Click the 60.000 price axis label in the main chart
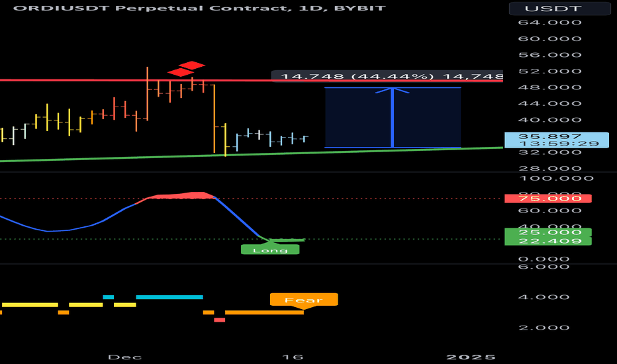617x364 pixels. click(549, 38)
